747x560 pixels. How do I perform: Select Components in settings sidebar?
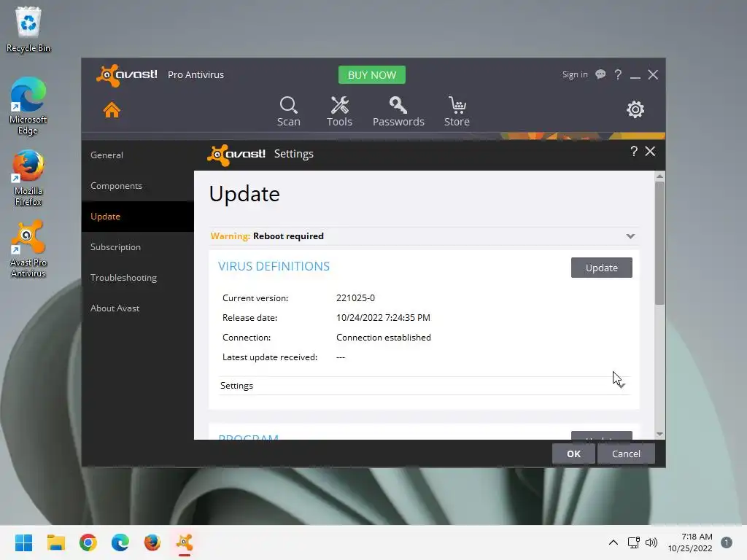coord(138,186)
